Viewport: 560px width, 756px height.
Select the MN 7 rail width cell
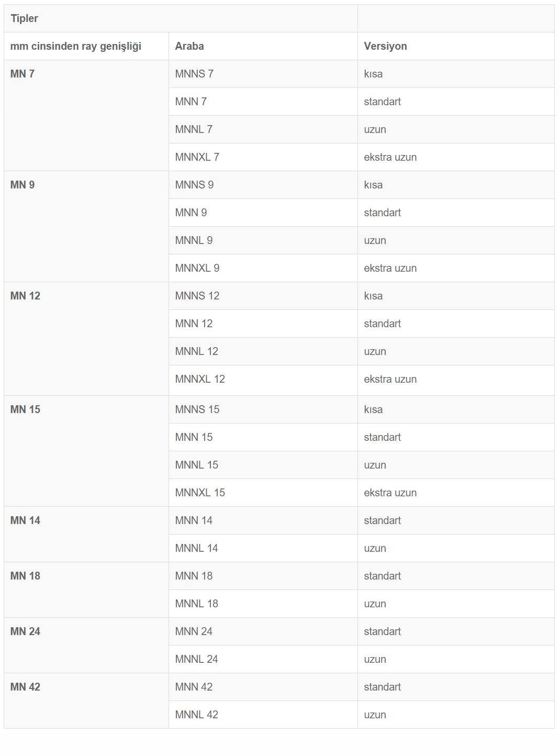(x=23, y=74)
